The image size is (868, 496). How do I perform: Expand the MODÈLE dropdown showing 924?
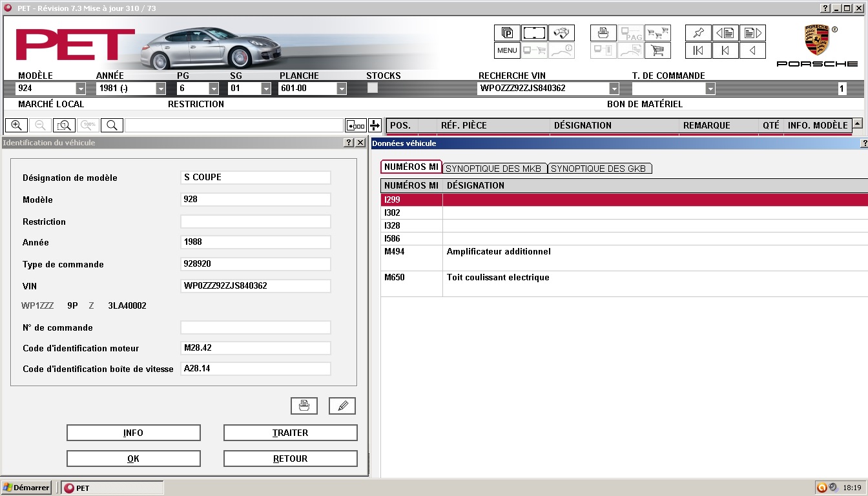click(x=81, y=88)
